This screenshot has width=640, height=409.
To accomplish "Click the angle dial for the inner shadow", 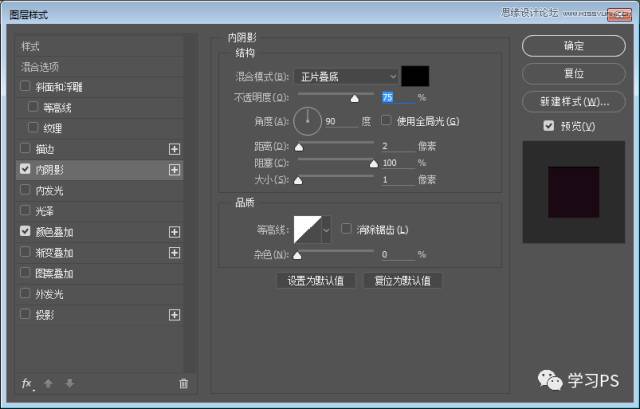I will click(306, 121).
